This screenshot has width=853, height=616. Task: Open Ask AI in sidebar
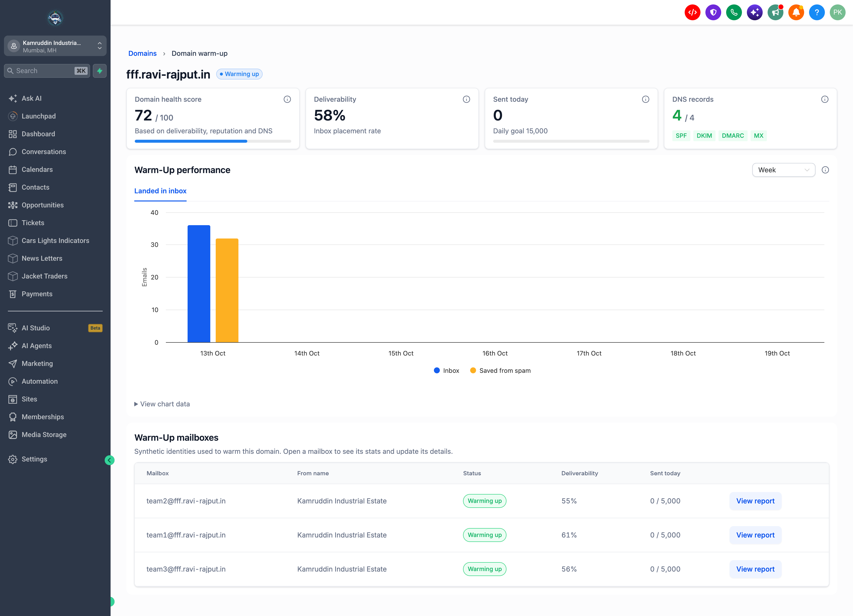point(32,98)
